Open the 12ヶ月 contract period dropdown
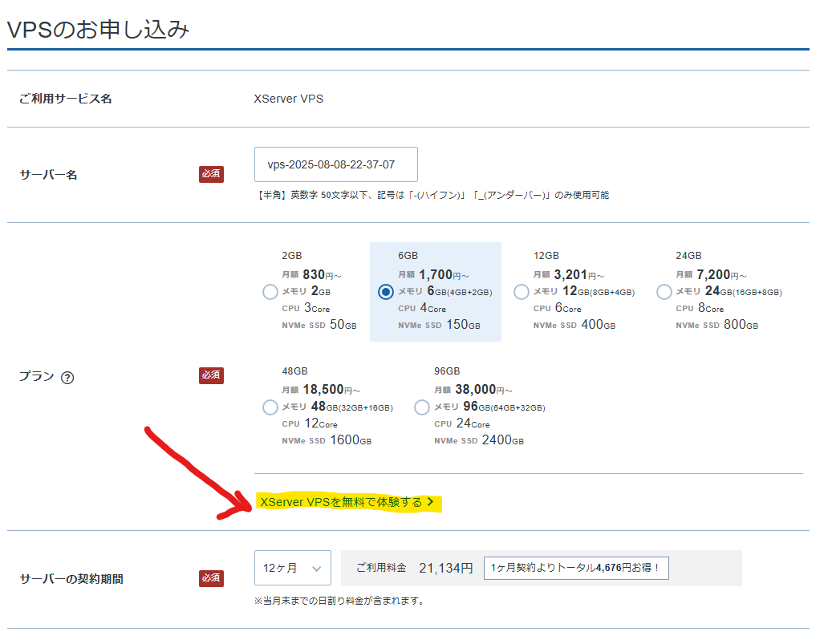This screenshot has height=644, width=820. coord(292,568)
